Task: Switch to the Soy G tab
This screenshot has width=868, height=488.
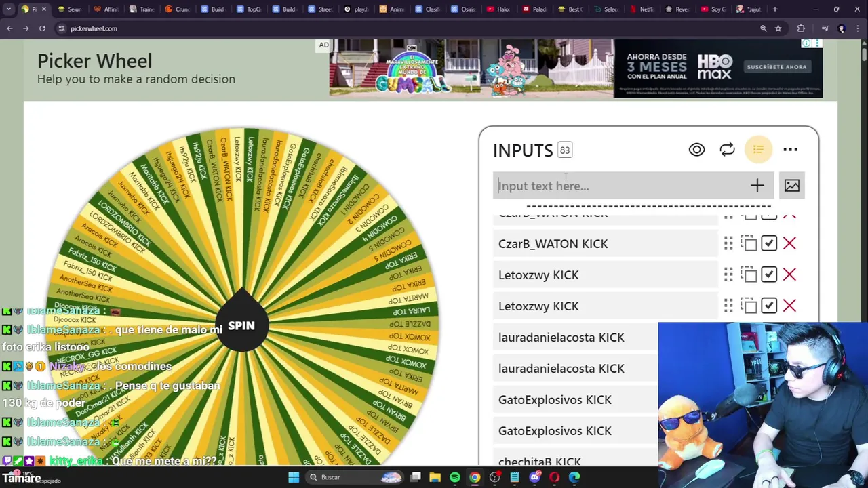Action: pos(715,9)
